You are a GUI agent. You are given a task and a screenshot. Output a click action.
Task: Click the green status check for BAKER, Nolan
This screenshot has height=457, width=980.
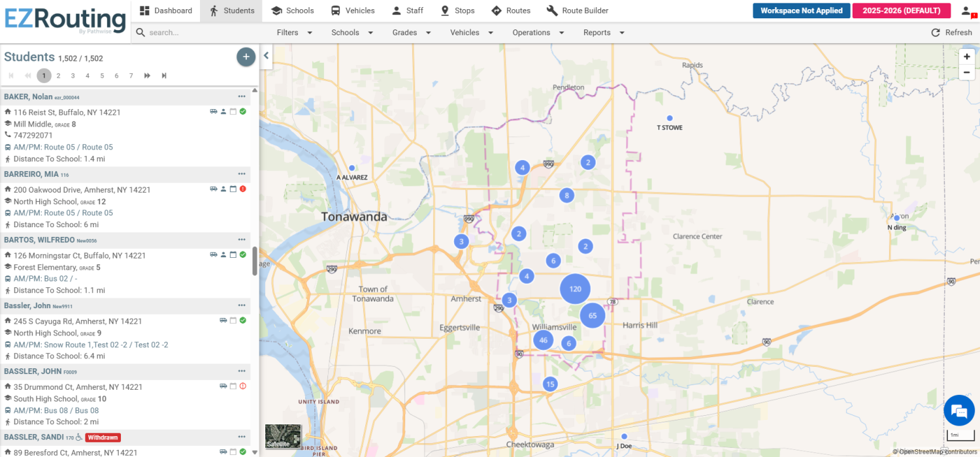tap(242, 112)
